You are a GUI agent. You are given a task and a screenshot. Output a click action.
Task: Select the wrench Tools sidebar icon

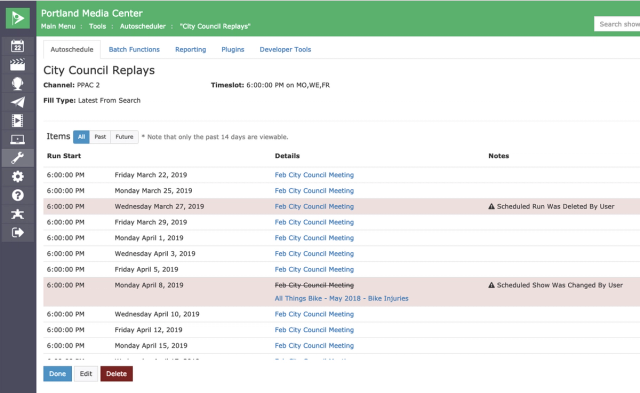tap(18, 158)
